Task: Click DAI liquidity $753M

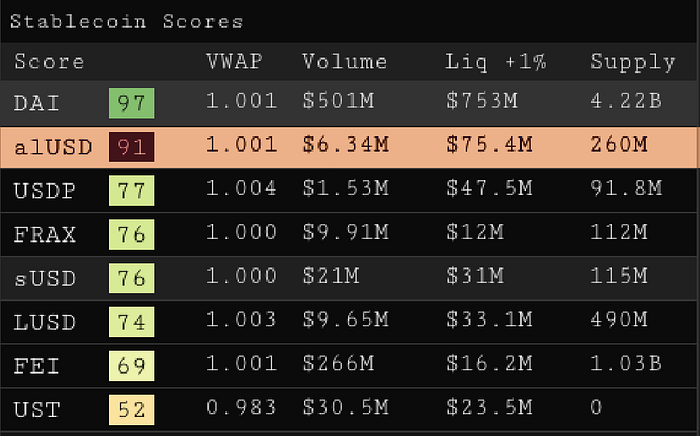Action: pyautogui.click(x=482, y=100)
